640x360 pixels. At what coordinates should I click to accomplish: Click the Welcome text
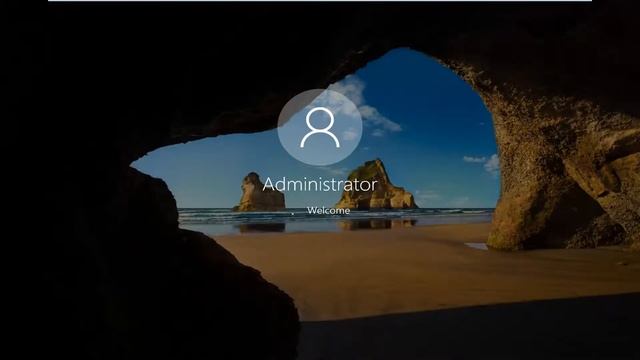(329, 211)
